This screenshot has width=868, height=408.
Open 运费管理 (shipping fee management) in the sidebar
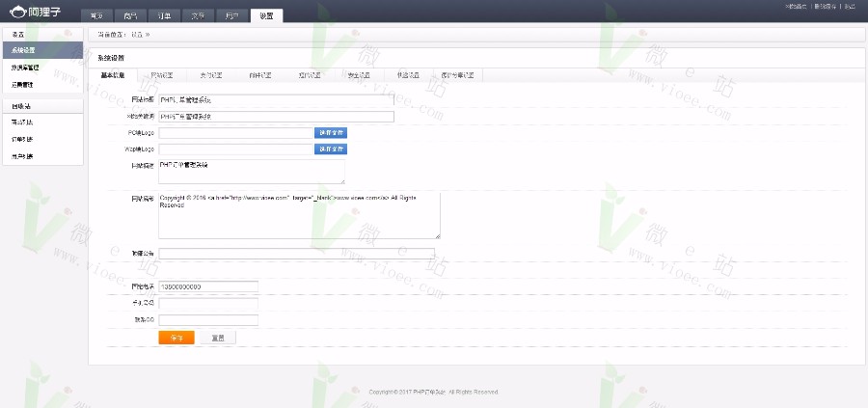pos(42,85)
